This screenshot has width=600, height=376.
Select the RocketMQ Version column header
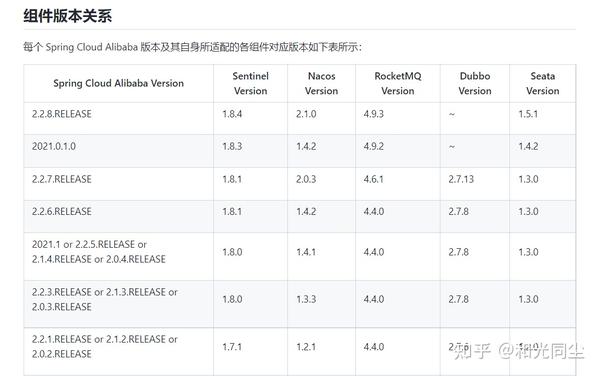tap(398, 83)
